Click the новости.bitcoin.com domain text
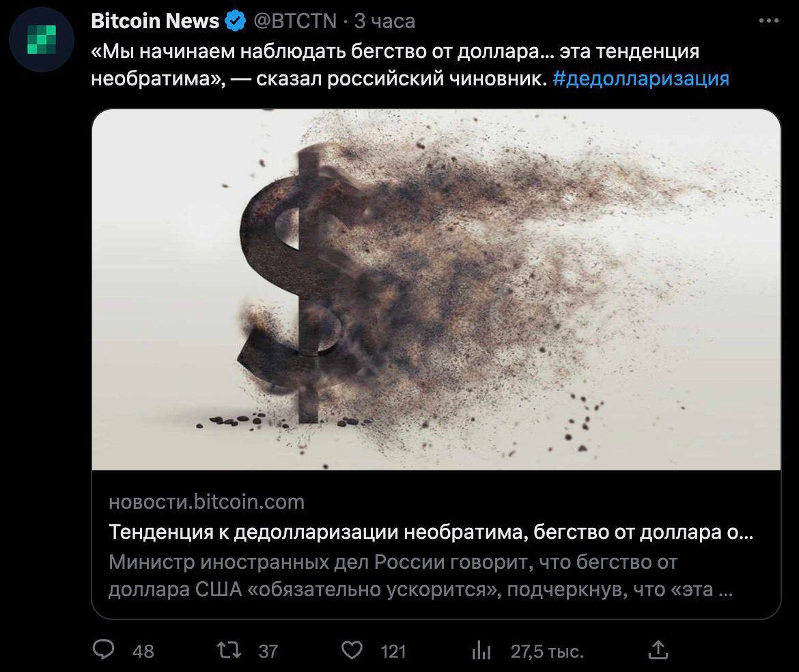This screenshot has height=672, width=799. [x=206, y=502]
